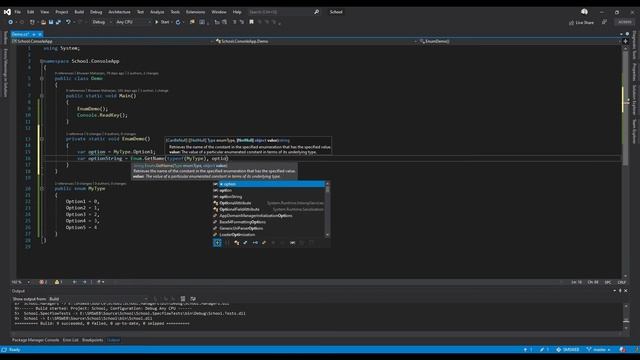Screen dimensions: 640x360
Task: Open the EnumDemo() member navigation dropdown
Action: (519, 41)
